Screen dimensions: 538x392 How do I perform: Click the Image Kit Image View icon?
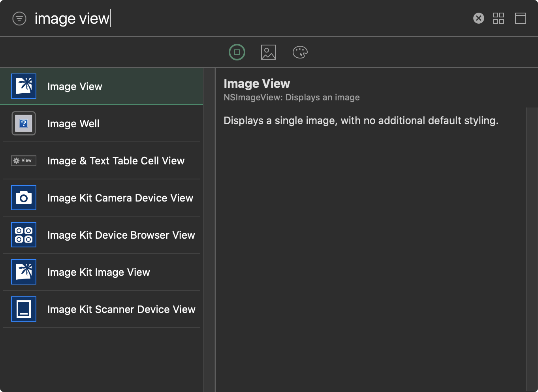[x=24, y=272]
